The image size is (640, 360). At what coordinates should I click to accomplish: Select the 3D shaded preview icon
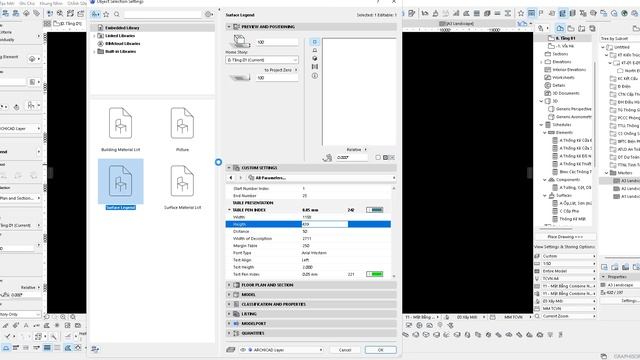tap(315, 58)
